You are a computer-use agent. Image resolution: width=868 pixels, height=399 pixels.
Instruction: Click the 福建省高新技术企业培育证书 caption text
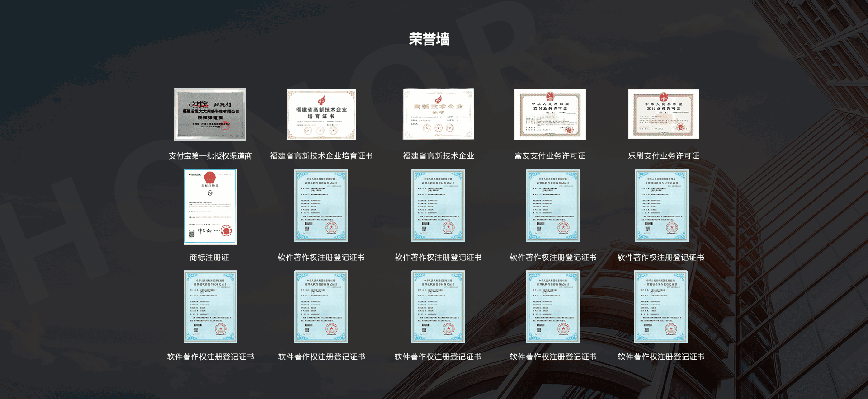click(321, 156)
